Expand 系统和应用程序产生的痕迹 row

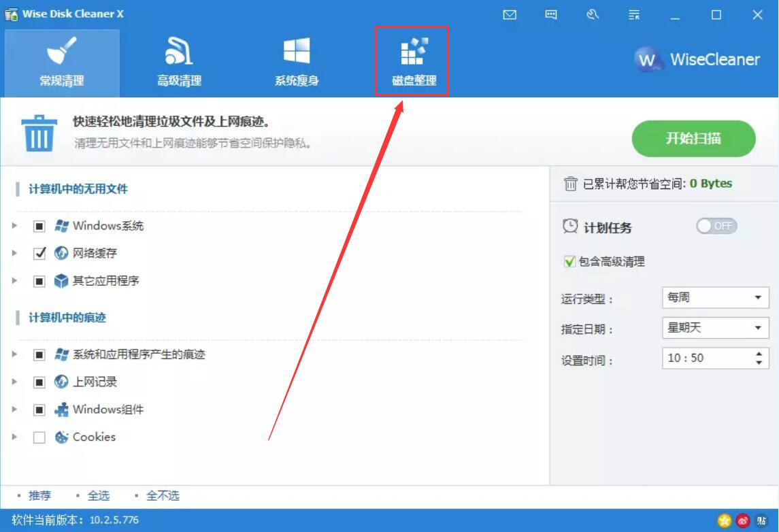click(x=14, y=354)
